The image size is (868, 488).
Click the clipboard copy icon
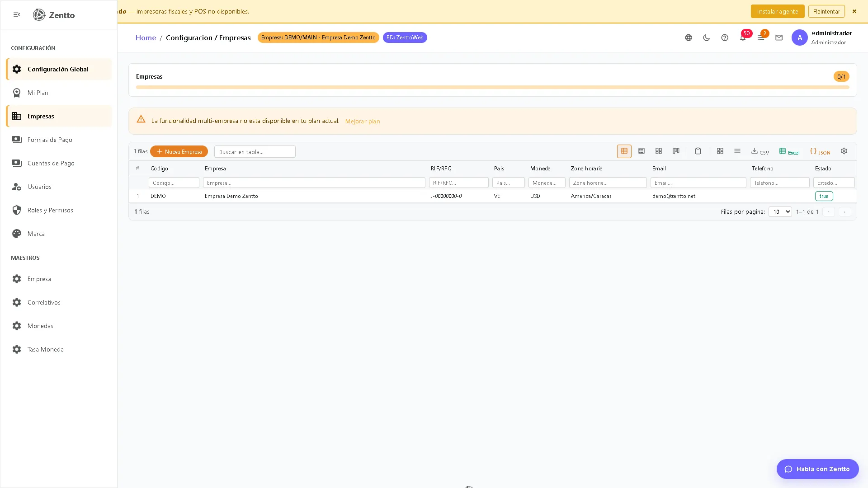tap(698, 151)
